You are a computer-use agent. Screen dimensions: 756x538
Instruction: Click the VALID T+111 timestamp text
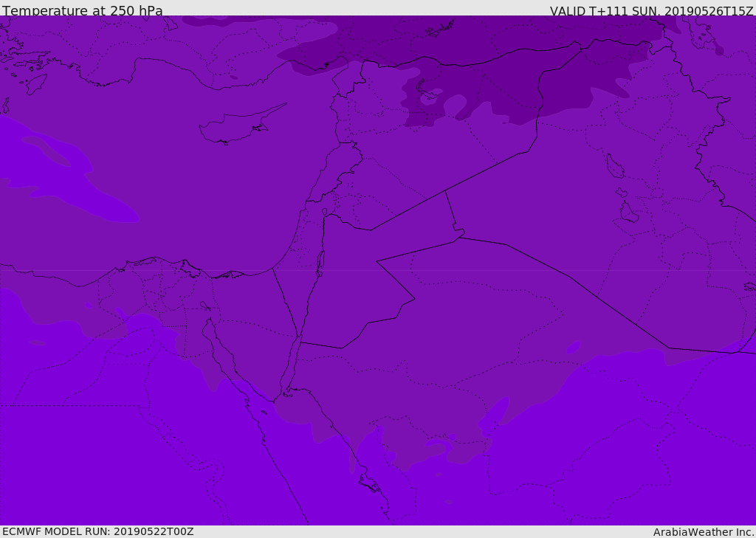[x=651, y=11]
